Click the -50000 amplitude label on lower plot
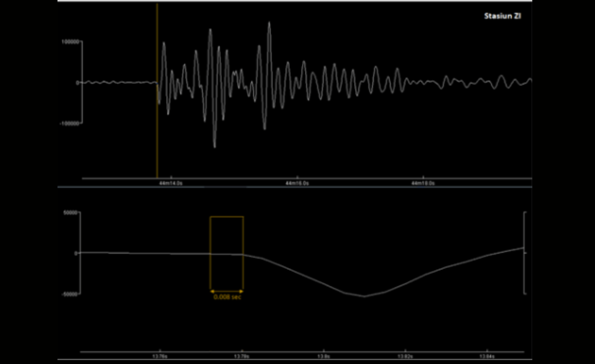This screenshot has height=364, width=595. coord(69,294)
